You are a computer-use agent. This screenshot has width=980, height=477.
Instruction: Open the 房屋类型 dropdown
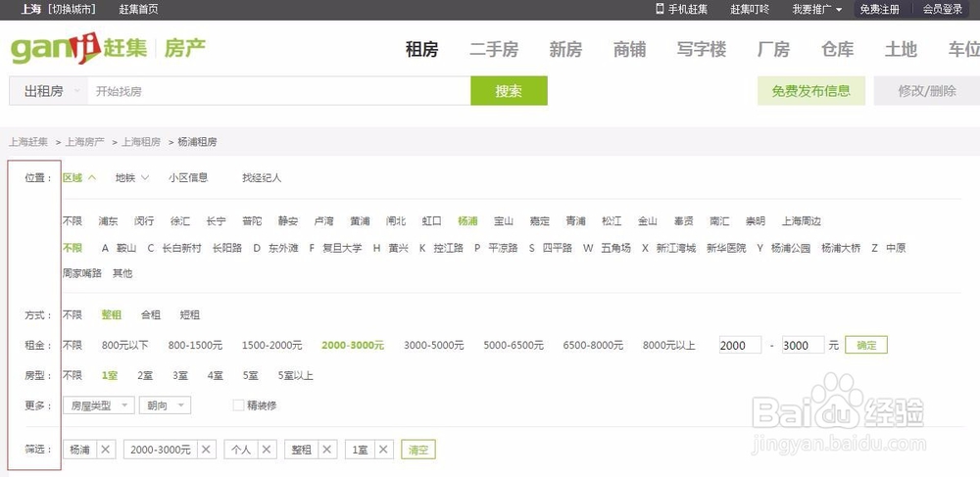coord(99,405)
